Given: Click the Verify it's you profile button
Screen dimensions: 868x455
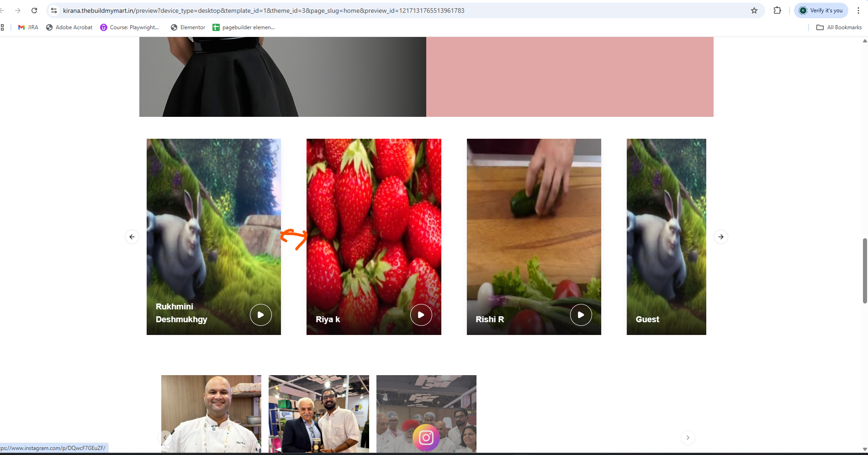Looking at the screenshot, I should tap(821, 10).
